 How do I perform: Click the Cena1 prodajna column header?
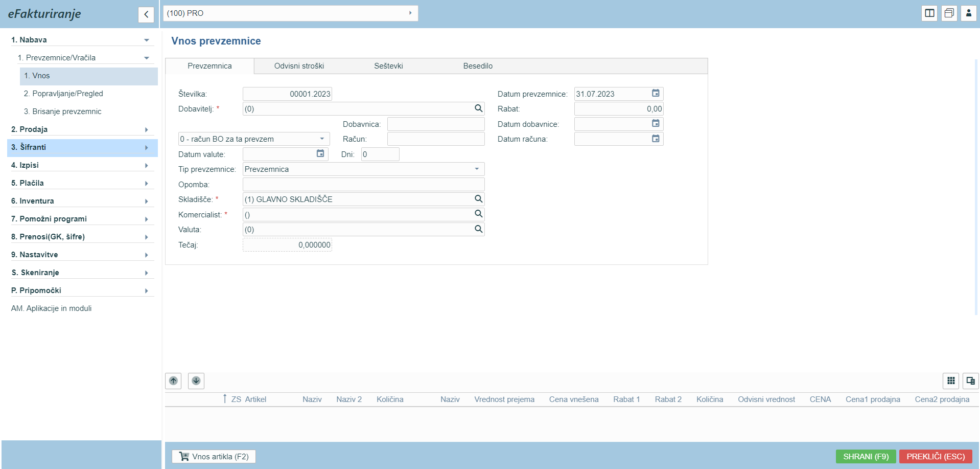click(873, 399)
